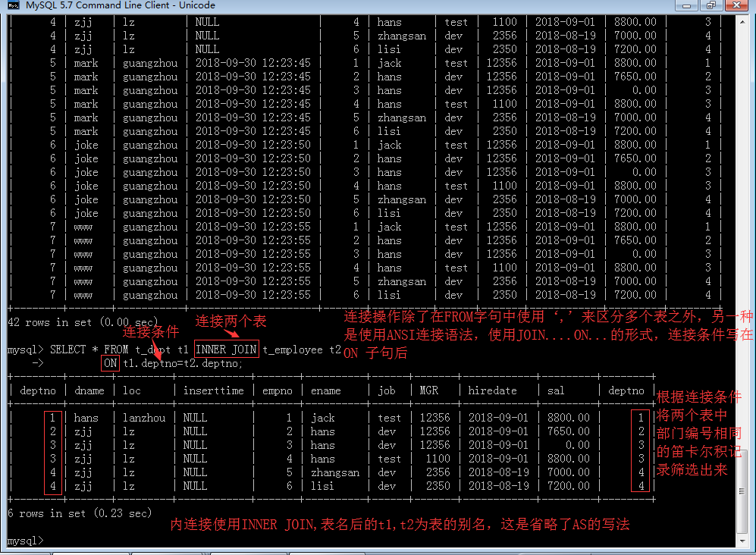Click the '42 rows in set' status line

(x=83, y=322)
